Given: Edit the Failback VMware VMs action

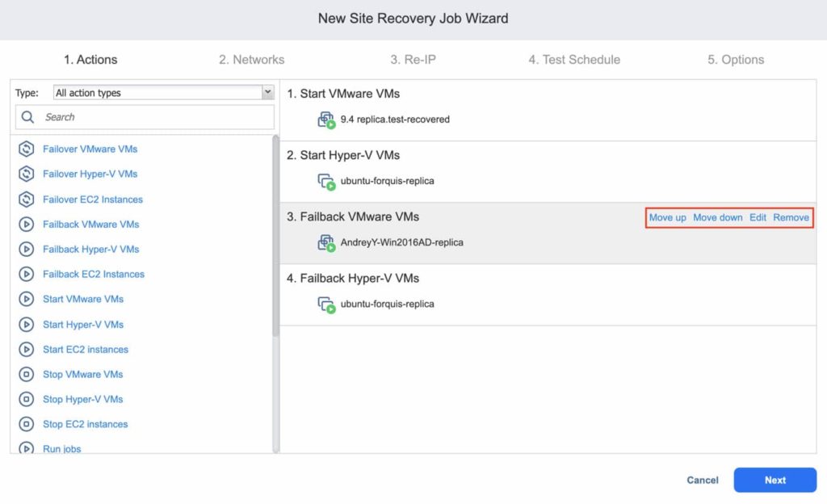Looking at the screenshot, I should pos(758,217).
